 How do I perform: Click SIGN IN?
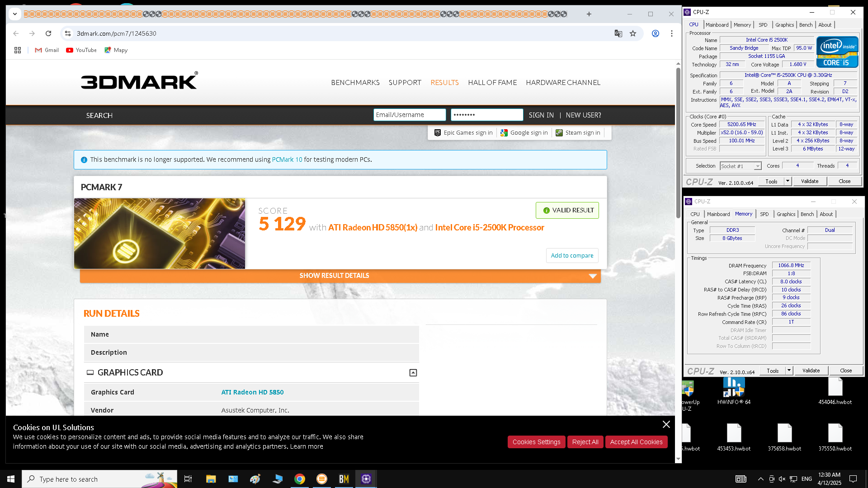[x=541, y=115]
